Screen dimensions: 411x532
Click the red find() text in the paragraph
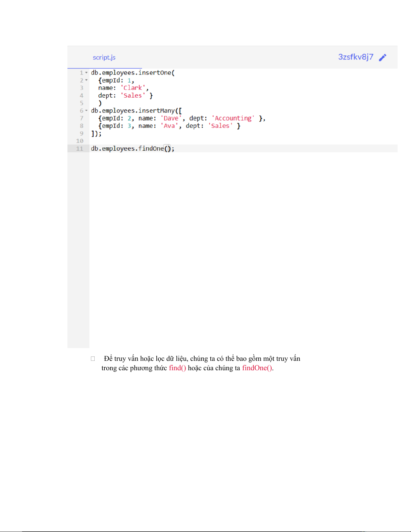[177, 368]
